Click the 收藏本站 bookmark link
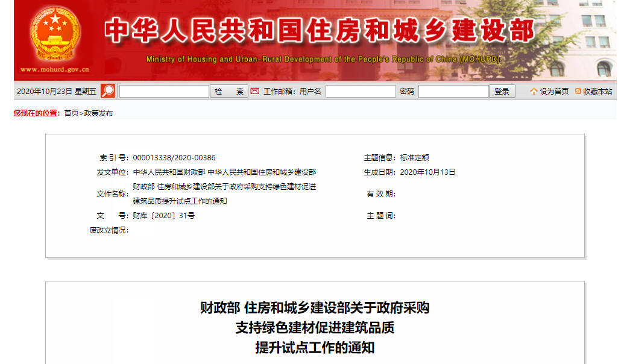627x364 pixels. click(597, 91)
